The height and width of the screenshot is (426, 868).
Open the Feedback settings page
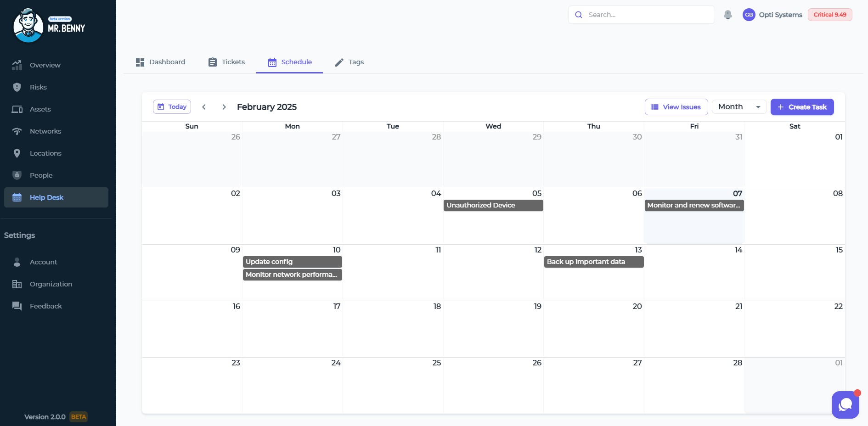45,306
